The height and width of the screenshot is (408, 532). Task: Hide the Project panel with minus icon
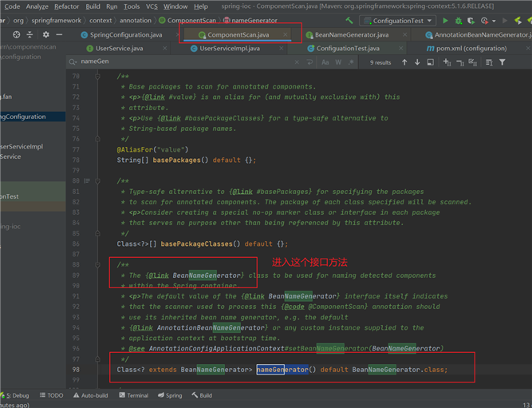point(59,34)
